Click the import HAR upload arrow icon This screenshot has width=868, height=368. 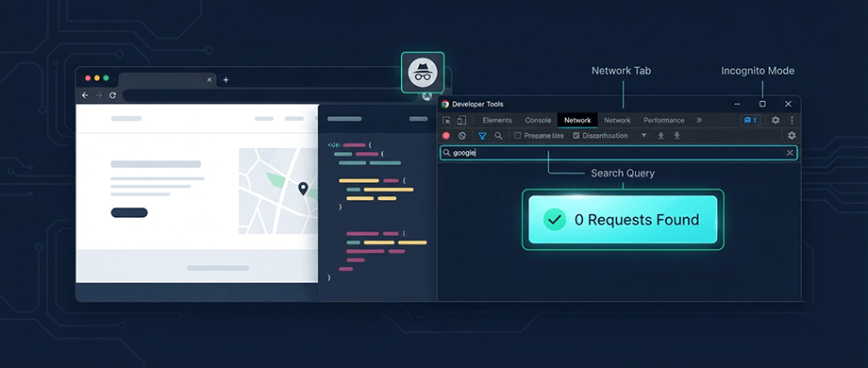point(660,136)
